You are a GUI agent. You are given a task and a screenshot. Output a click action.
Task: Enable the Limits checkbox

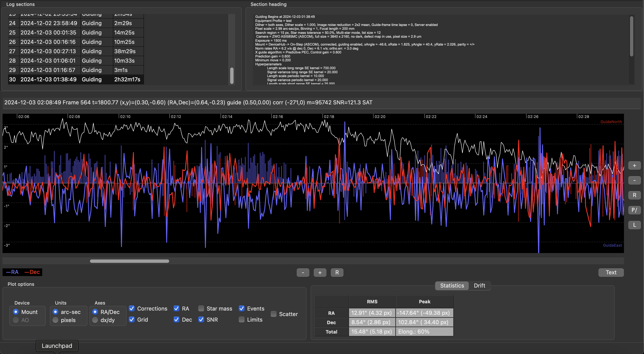click(x=241, y=319)
